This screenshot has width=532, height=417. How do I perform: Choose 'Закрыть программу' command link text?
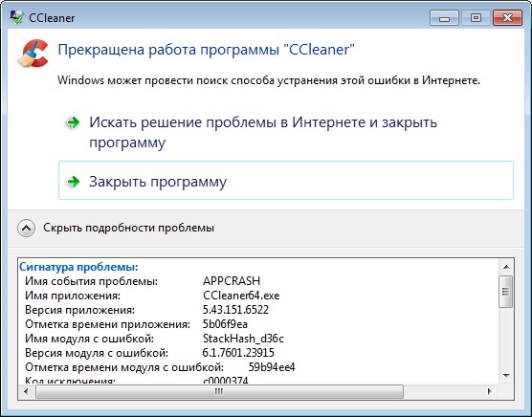pos(158,182)
